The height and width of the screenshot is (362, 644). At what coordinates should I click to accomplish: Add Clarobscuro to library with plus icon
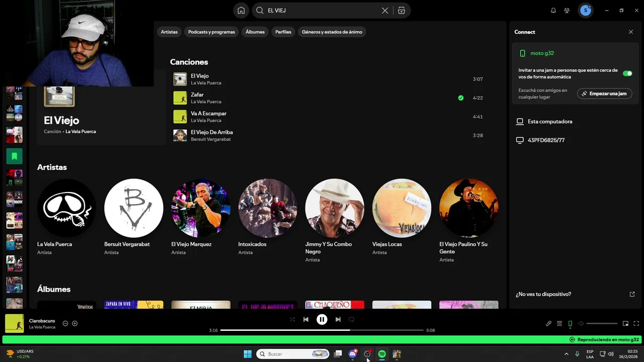click(x=75, y=323)
